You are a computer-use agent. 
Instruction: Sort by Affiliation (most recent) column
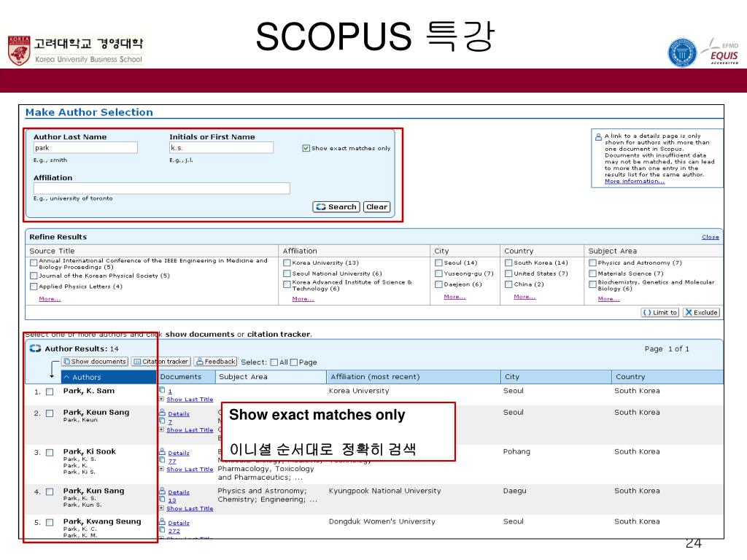click(413, 377)
